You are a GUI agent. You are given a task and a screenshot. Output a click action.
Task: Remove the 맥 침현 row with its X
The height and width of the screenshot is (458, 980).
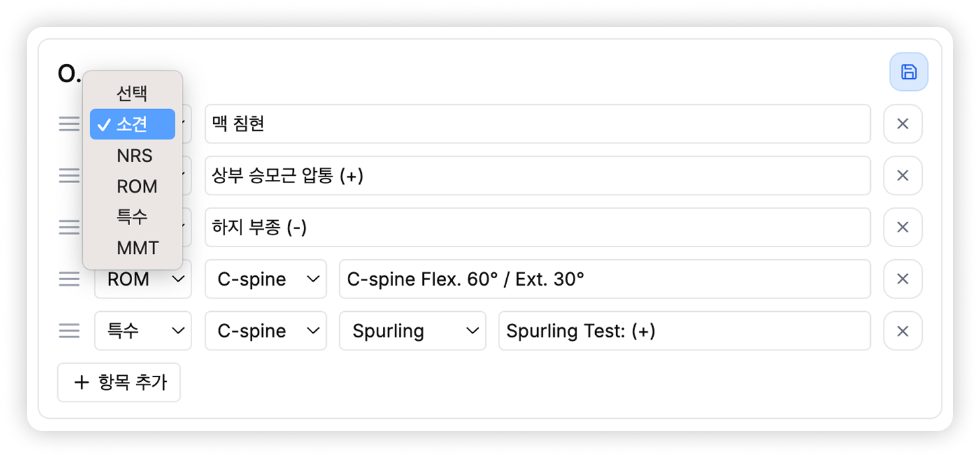point(903,124)
